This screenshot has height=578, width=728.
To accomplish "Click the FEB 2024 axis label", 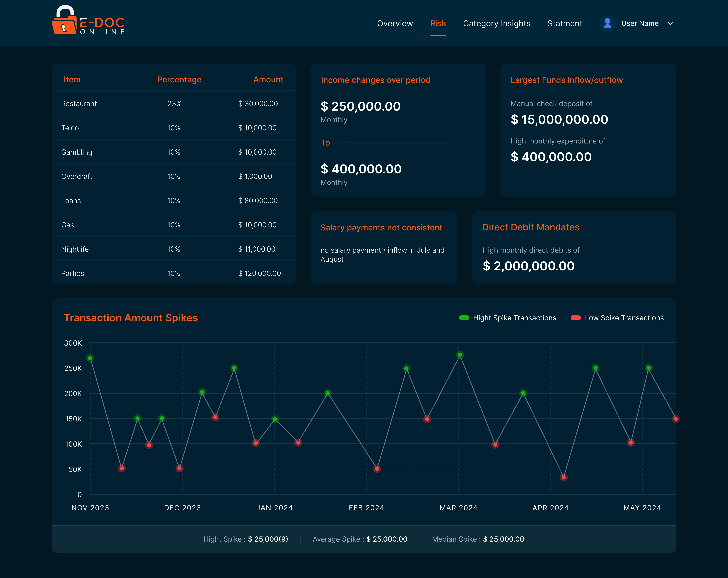I will pos(366,508).
